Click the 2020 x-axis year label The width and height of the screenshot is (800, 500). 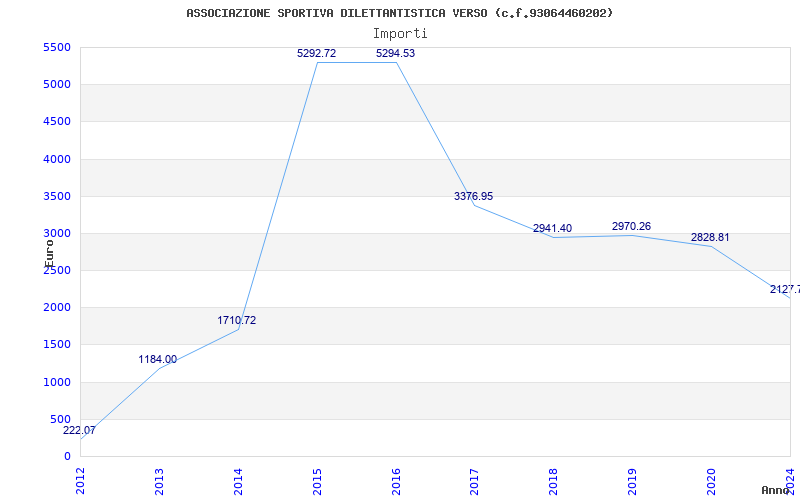point(711,482)
